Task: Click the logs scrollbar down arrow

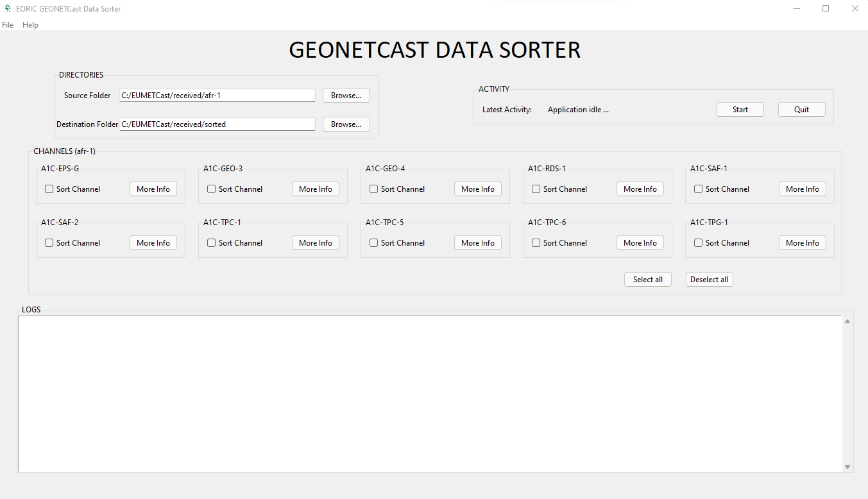Action: (x=847, y=467)
